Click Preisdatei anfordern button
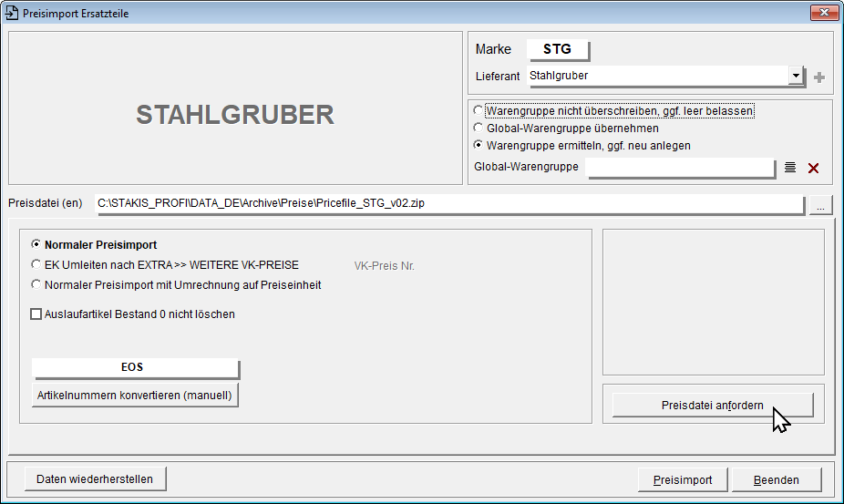 (x=713, y=405)
